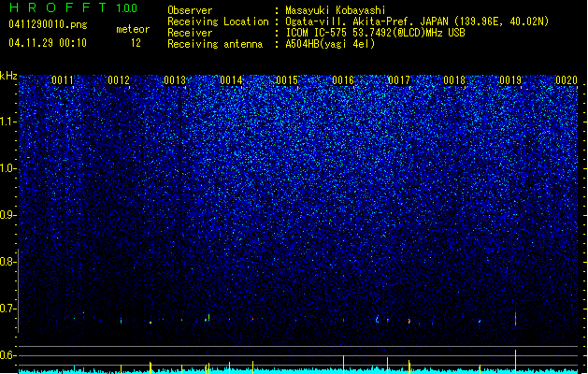Screen dimensions: 588x374
Task: Click the meteor count 12
Action: pyautogui.click(x=136, y=43)
